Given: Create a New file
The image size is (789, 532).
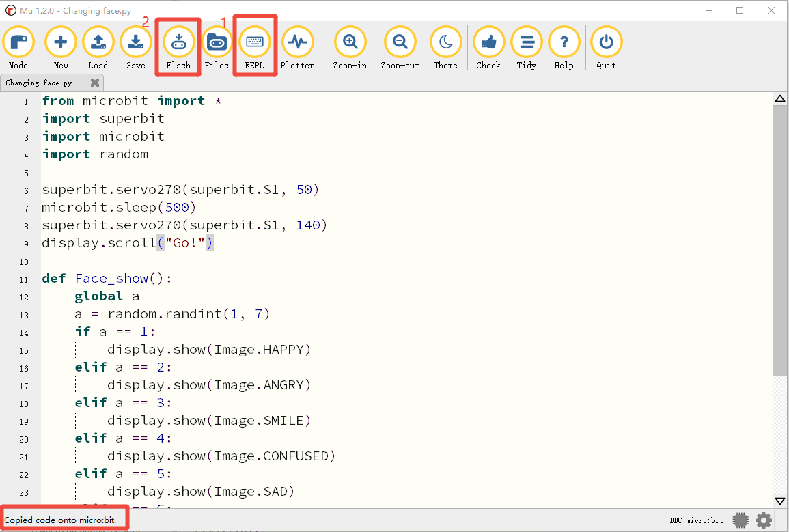Looking at the screenshot, I should pos(61,48).
